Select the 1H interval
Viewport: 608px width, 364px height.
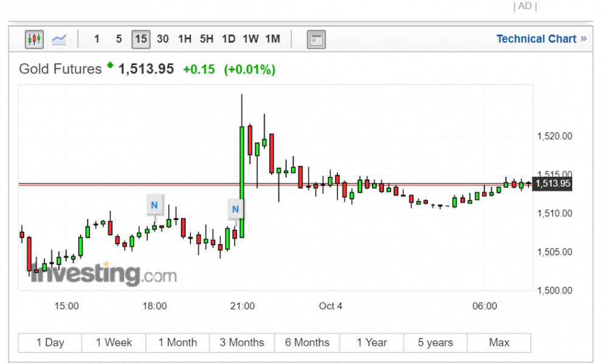pyautogui.click(x=185, y=39)
